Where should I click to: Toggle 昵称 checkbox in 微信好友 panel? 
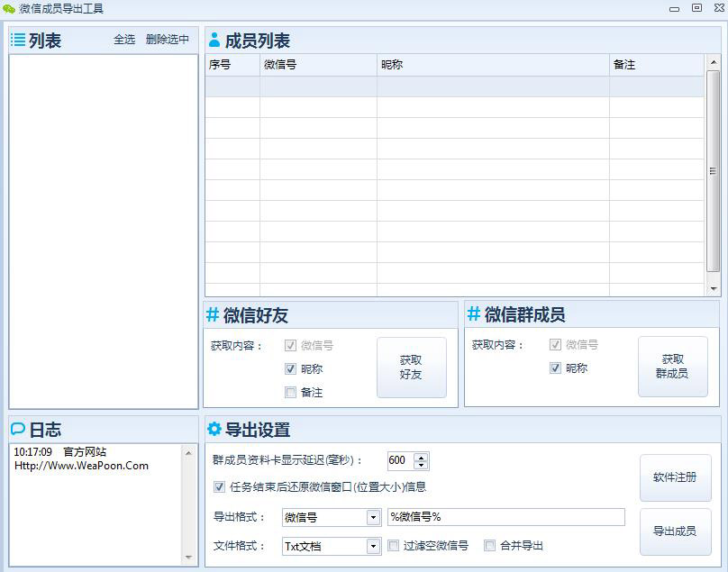click(290, 368)
